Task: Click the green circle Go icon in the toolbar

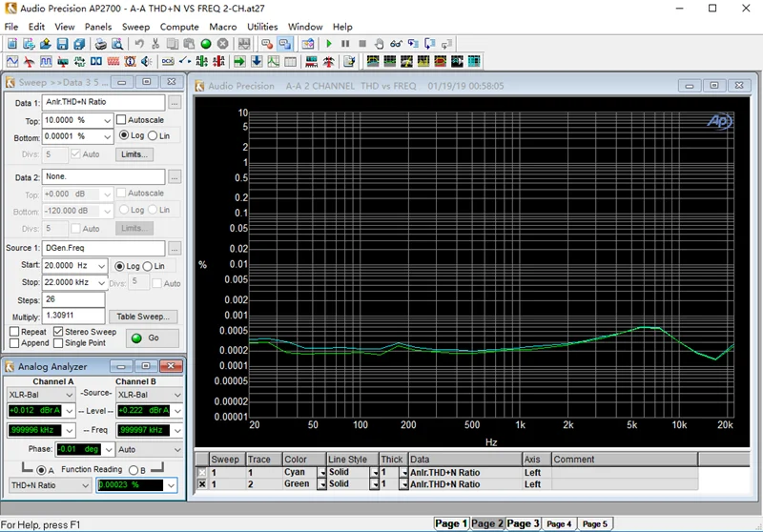Action: coord(206,44)
